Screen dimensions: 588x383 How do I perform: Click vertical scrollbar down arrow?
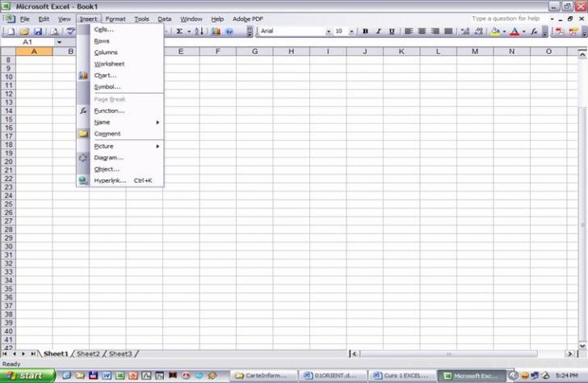click(582, 346)
